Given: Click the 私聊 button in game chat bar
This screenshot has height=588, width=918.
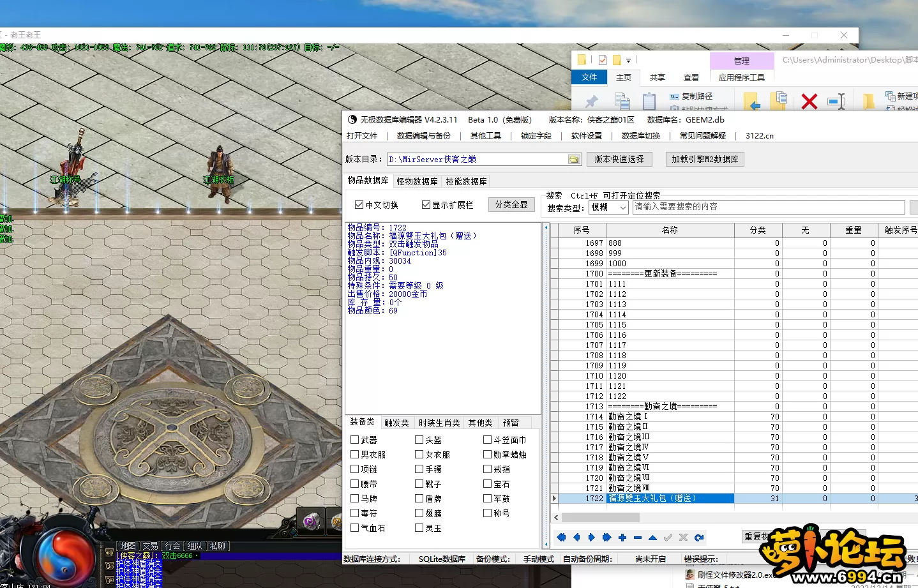Looking at the screenshot, I should tap(218, 546).
